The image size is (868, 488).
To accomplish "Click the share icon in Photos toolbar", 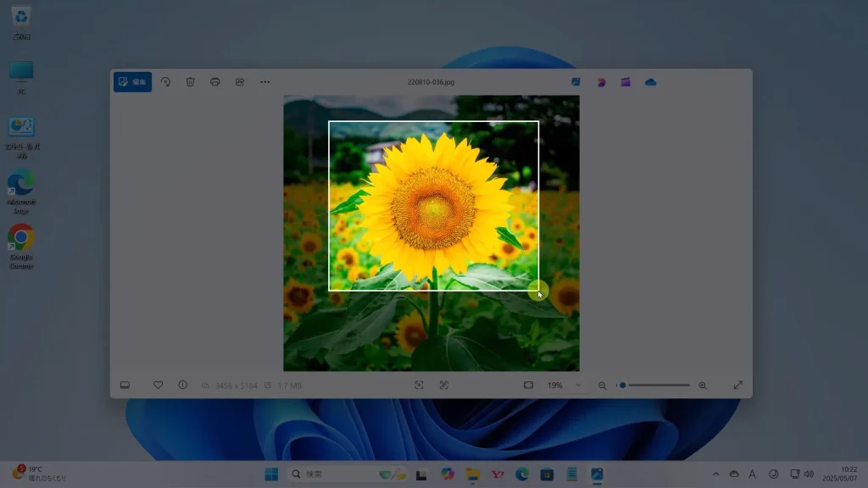I will [240, 82].
